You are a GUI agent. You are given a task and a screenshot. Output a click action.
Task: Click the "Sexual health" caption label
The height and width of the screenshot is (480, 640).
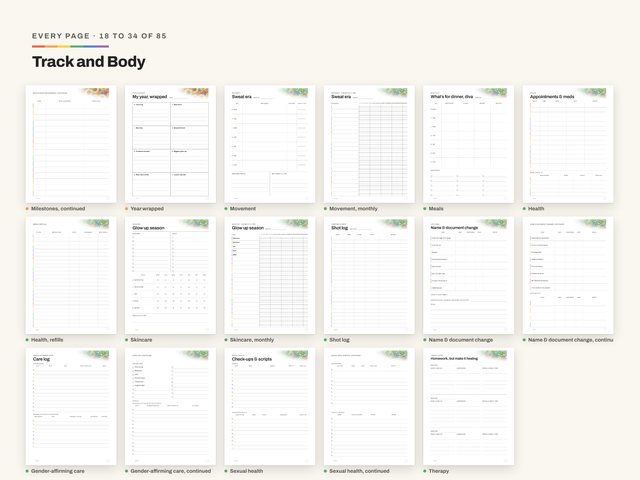[246, 471]
